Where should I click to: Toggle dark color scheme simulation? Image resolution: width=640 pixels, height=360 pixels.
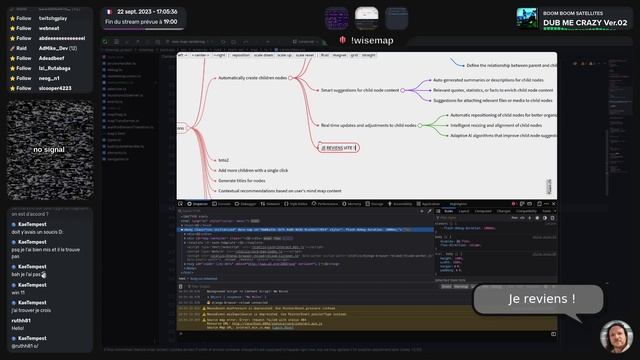pyautogui.click(x=545, y=218)
